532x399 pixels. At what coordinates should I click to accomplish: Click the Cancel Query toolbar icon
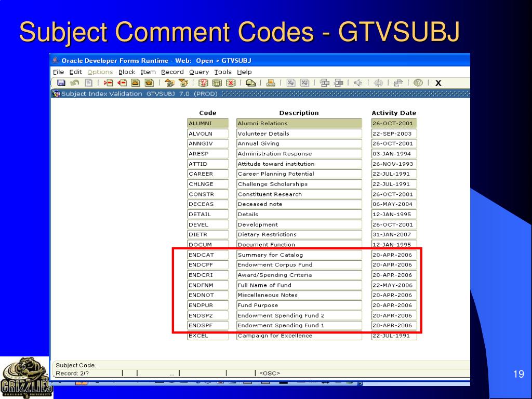(x=231, y=83)
